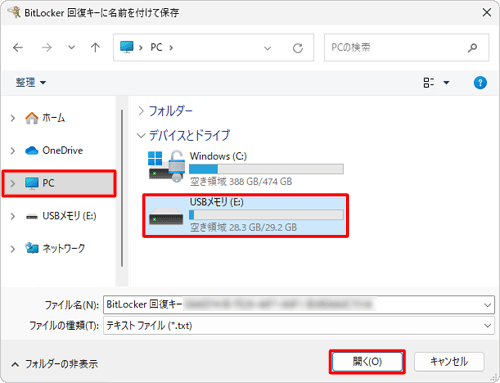Click the OneDrive cloud icon
The height and width of the screenshot is (383, 500).
click(32, 151)
